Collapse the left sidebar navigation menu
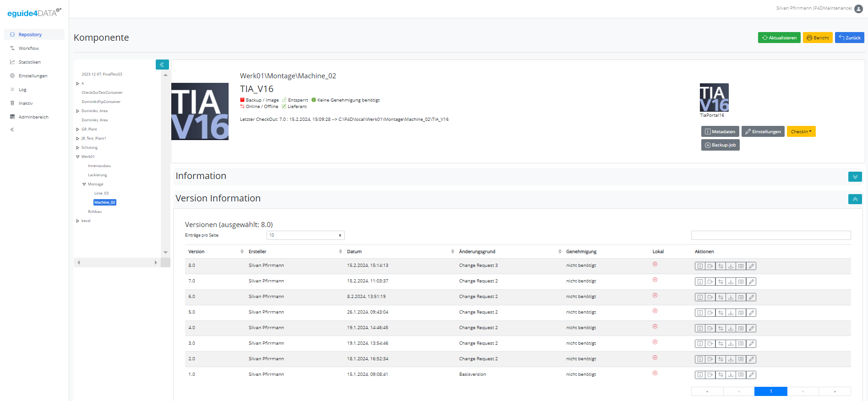Image resolution: width=868 pixels, height=401 pixels. [x=12, y=130]
